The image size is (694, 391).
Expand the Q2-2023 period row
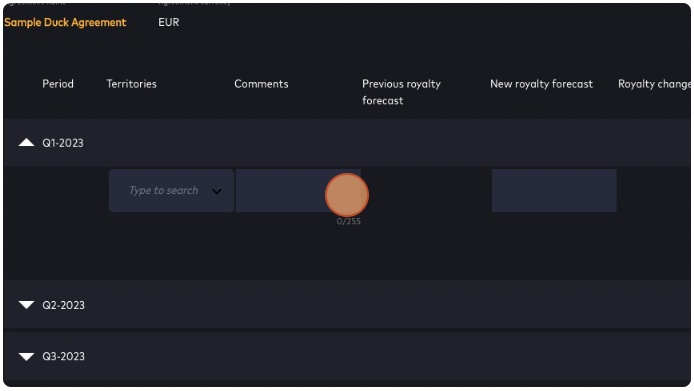click(x=27, y=305)
